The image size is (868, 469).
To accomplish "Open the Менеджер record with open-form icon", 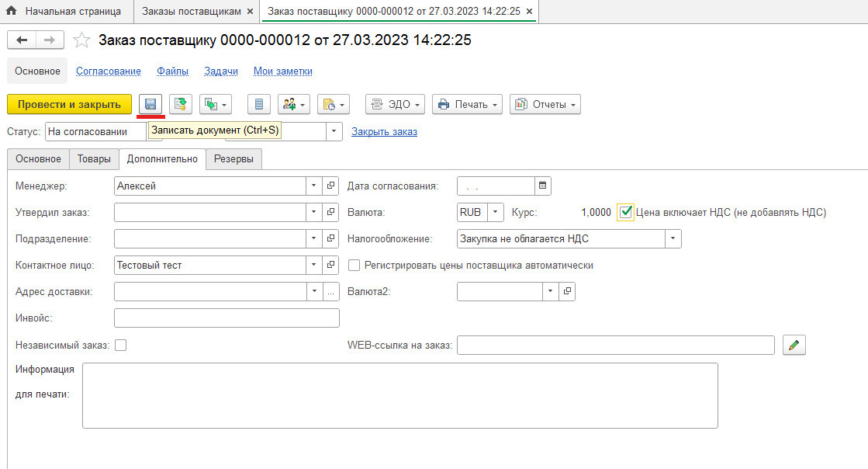I will 331,186.
